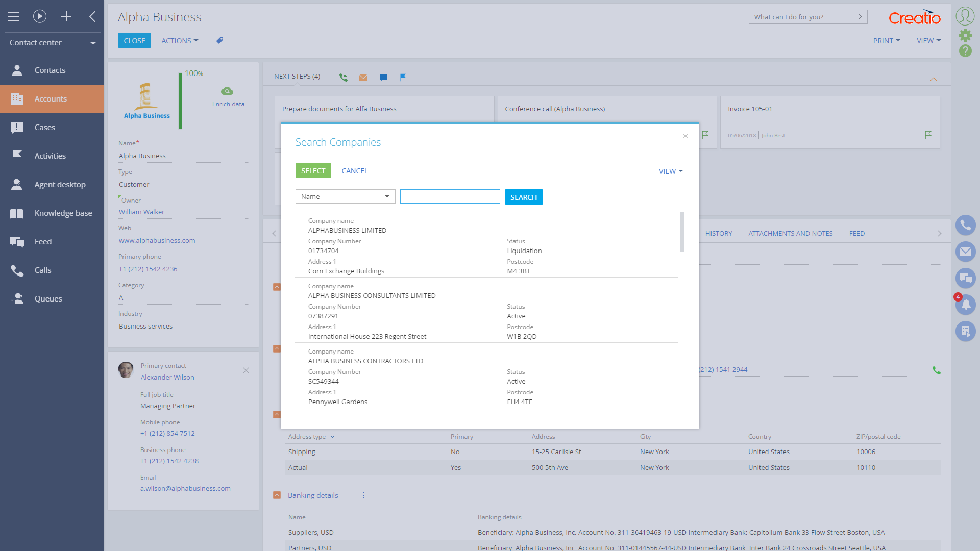Open the Agent desktop section
Image resolution: width=980 pixels, height=551 pixels.
click(x=52, y=185)
